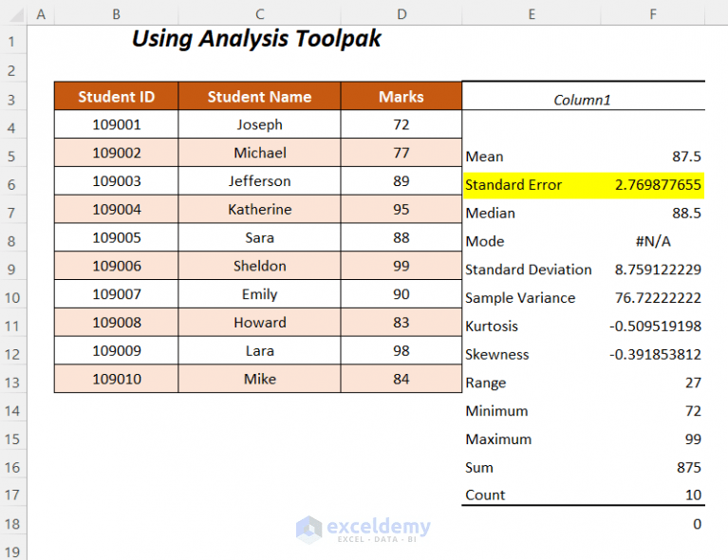Click the name cell 'Jefferson'
Viewport: 728px width, 560px height.
click(259, 181)
